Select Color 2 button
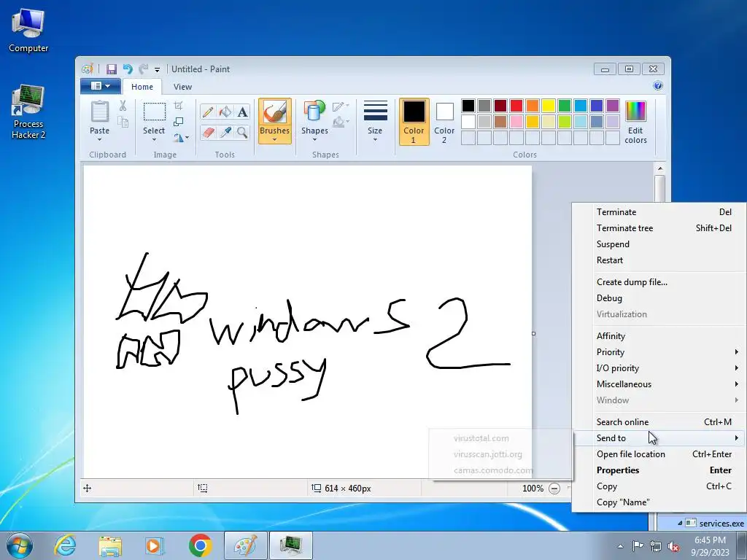 tap(444, 122)
